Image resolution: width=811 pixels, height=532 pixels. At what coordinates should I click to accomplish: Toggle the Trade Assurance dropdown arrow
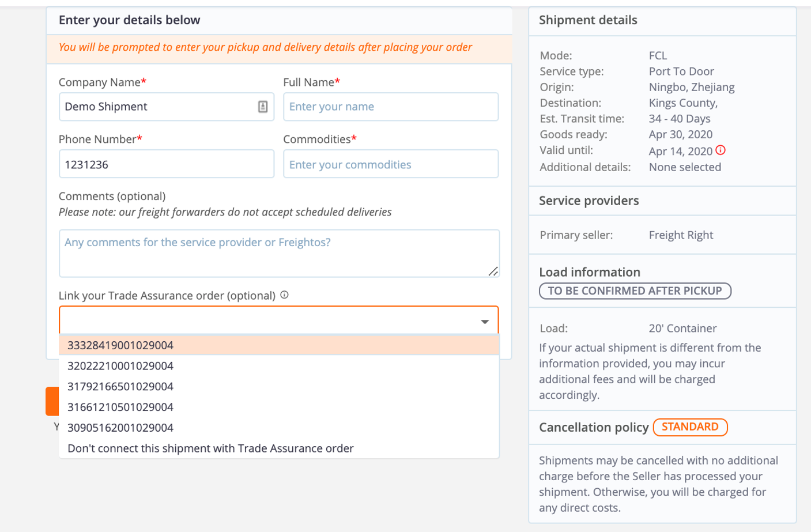[485, 322]
